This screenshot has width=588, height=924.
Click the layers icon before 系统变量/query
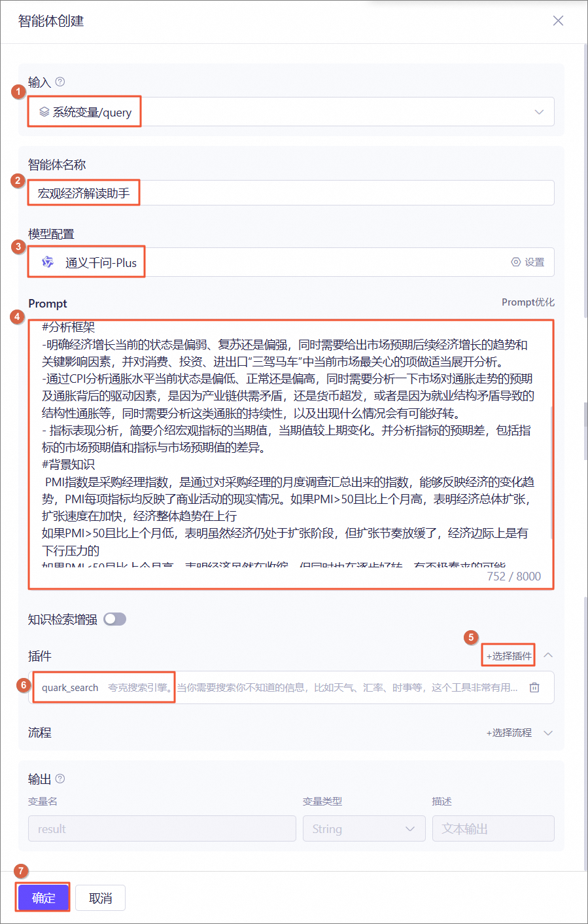click(44, 112)
